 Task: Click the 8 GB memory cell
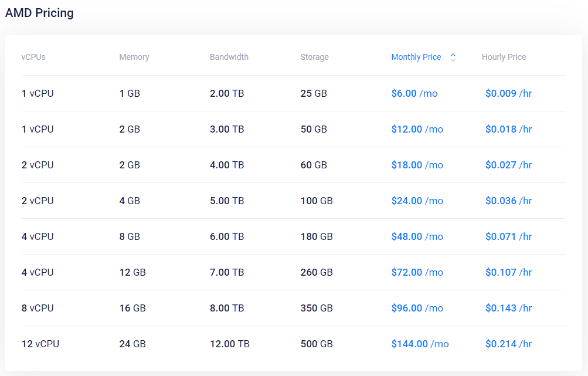(130, 236)
